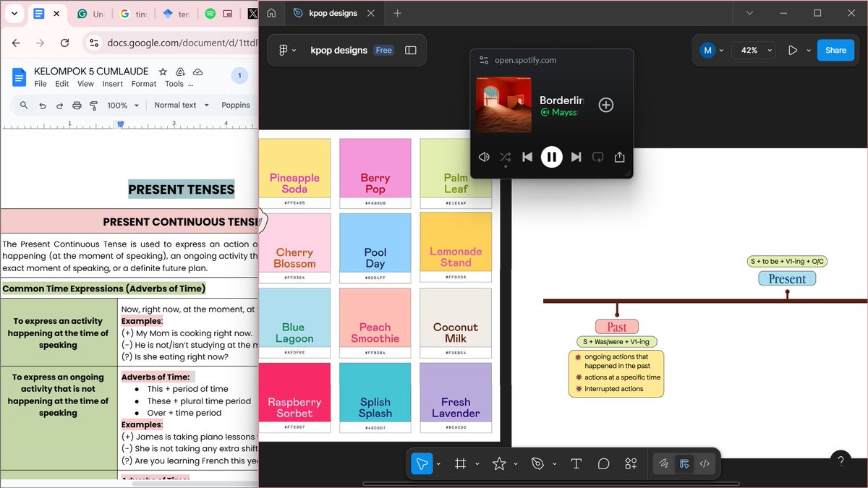Screen dimensions: 868x488
Task: Activate paint format tool in Docs
Action: (x=94, y=105)
